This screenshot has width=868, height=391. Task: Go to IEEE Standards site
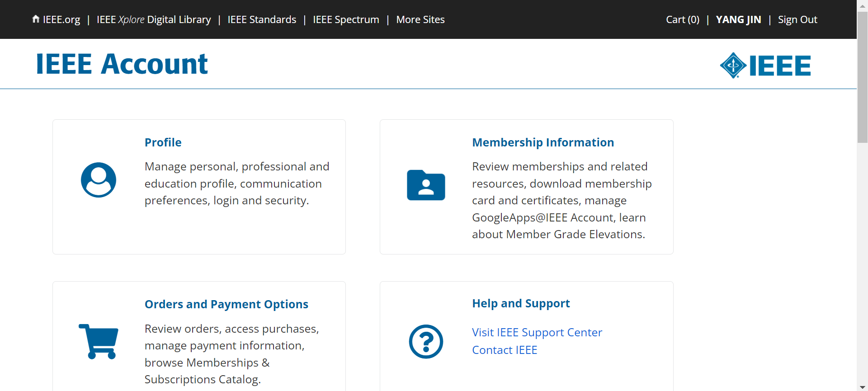coord(262,19)
